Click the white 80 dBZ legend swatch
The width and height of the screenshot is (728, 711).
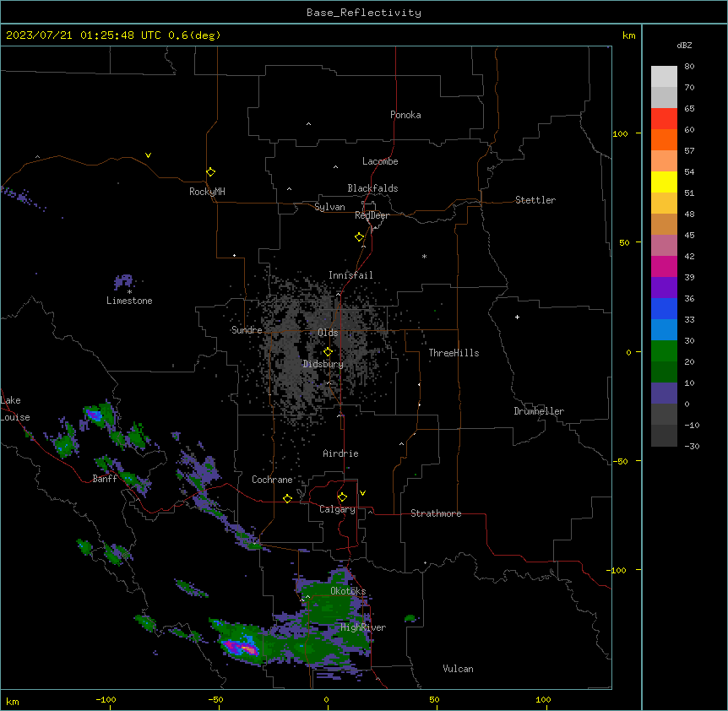664,77
